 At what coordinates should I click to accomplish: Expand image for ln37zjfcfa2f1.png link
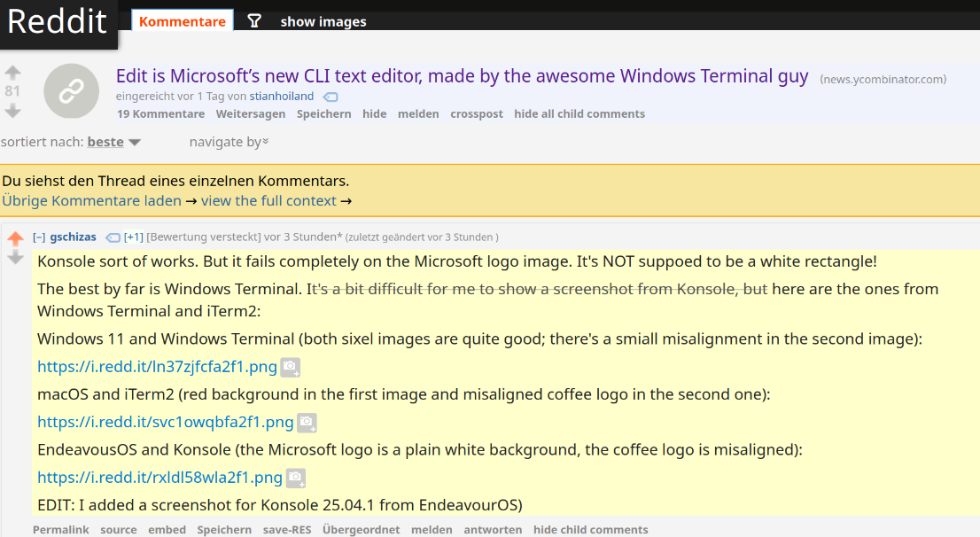pyautogui.click(x=291, y=368)
